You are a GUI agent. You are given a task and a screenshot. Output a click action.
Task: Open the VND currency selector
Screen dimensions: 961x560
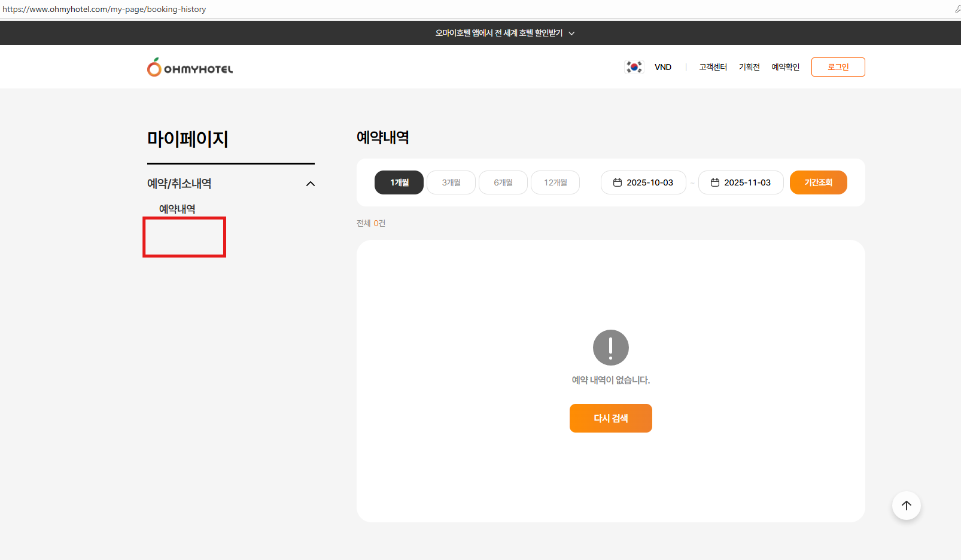(x=662, y=67)
